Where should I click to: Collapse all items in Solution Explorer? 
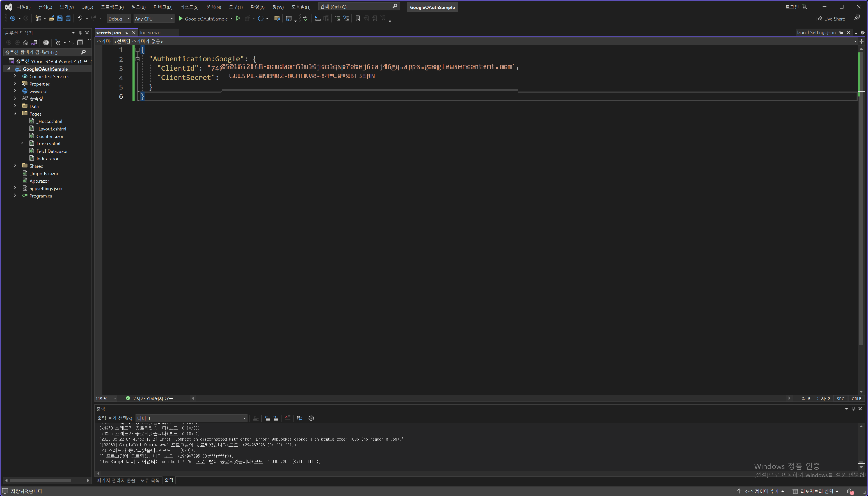click(80, 43)
